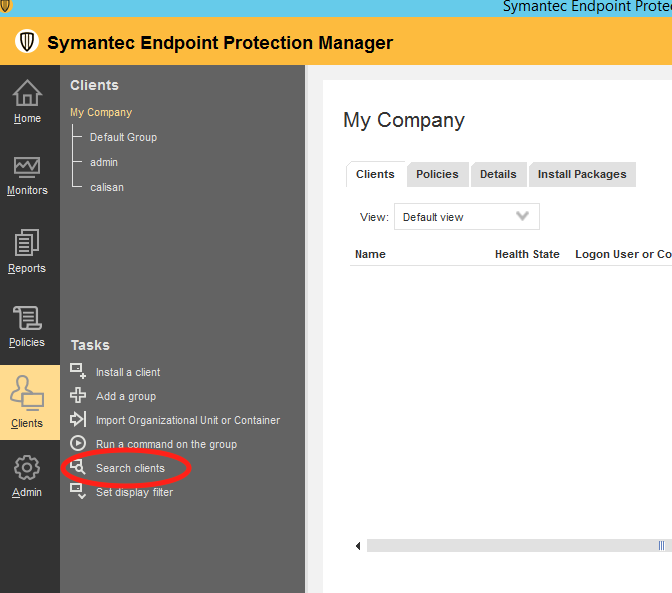Switch to the Install Packages tab
672x593 pixels.
point(582,174)
